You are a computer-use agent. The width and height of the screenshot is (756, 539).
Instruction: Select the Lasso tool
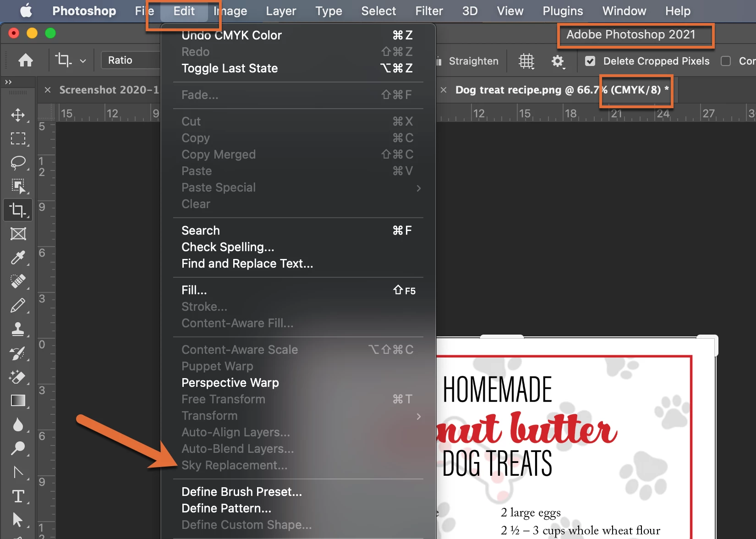tap(18, 162)
